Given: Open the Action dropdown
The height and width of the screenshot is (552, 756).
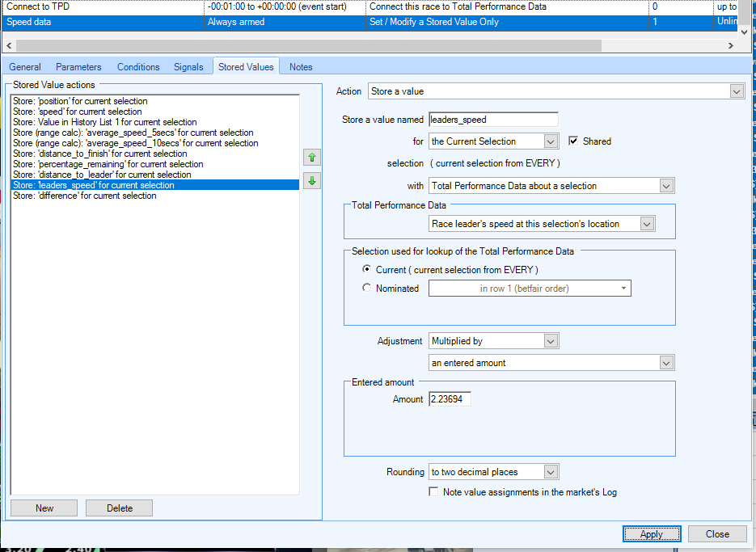Looking at the screenshot, I should click(555, 91).
